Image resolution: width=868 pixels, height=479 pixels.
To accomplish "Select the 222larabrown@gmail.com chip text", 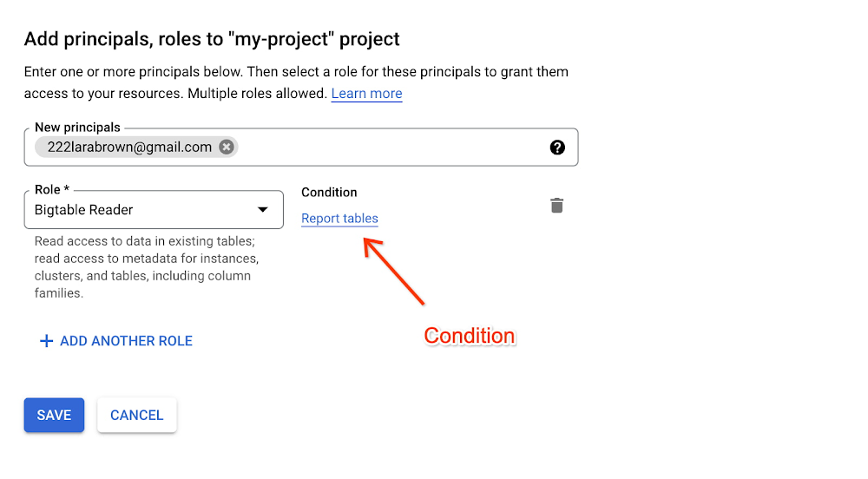I will point(129,147).
